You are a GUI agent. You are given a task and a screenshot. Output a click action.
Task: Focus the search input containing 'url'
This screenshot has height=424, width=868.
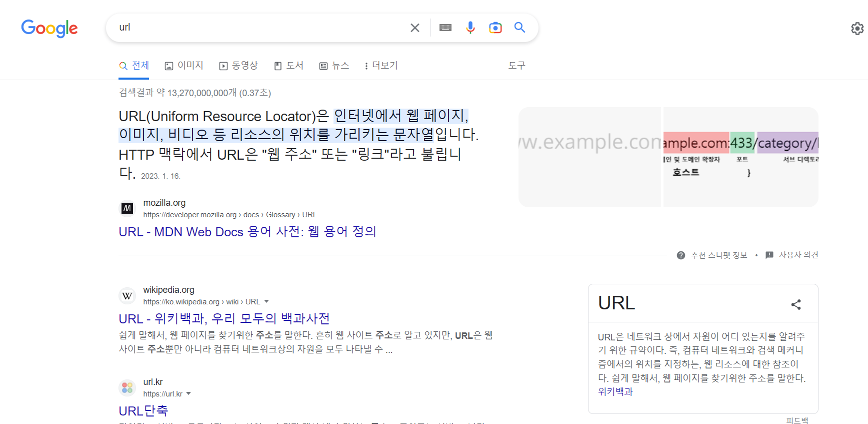(260, 28)
